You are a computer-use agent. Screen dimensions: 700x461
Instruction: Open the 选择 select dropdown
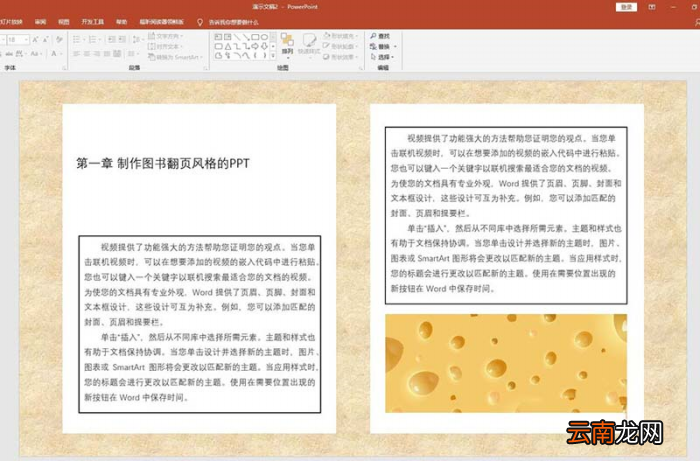[383, 57]
